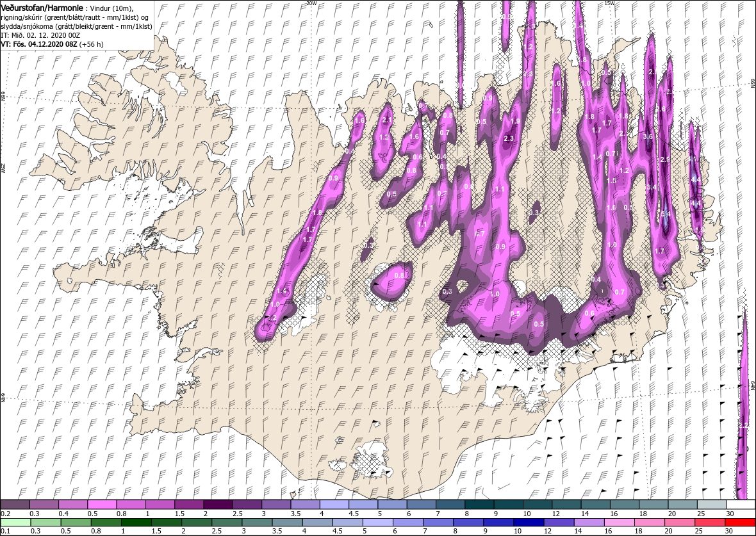The height and width of the screenshot is (536, 756).
Task: Select upper legend swatch between 12 and 14
Action: (566, 505)
